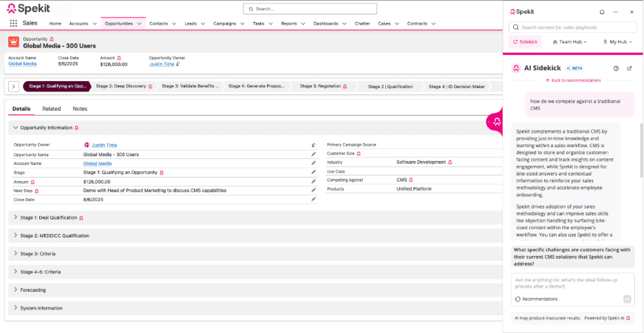Edit the Next Step field pencil icon
This screenshot has height=333, width=644.
[314, 190]
